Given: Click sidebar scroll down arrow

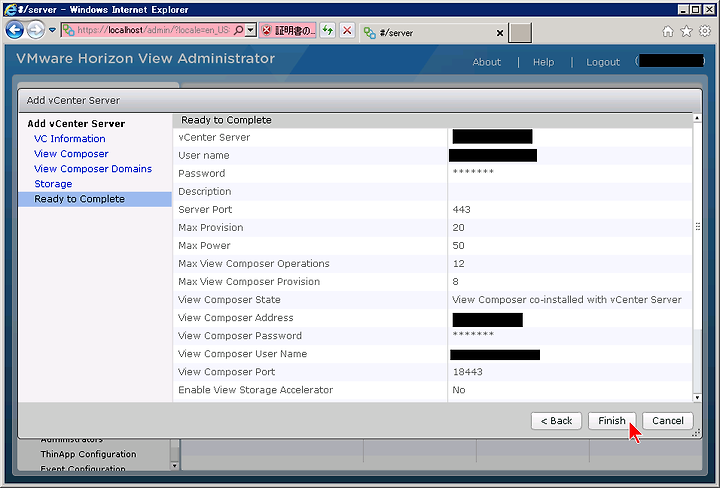Looking at the screenshot, I should [174, 466].
